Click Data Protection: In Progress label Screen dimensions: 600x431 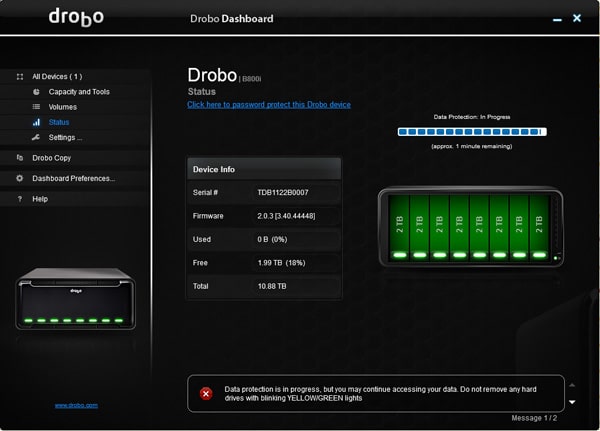pyautogui.click(x=472, y=117)
